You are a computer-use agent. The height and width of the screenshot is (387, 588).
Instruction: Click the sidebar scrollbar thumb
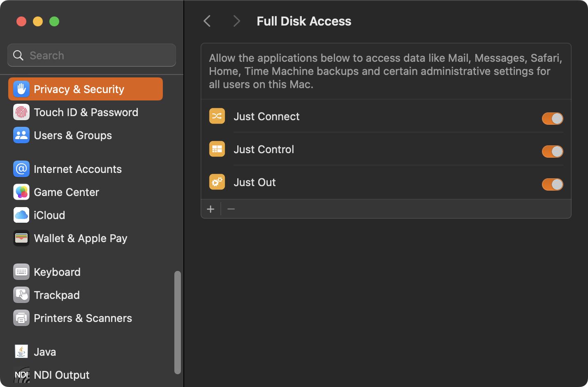[178, 322]
